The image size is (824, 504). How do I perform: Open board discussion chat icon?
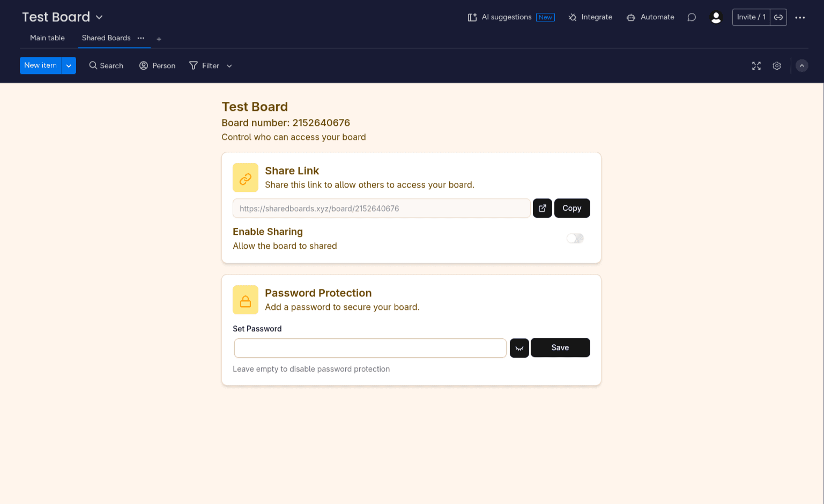(x=692, y=17)
